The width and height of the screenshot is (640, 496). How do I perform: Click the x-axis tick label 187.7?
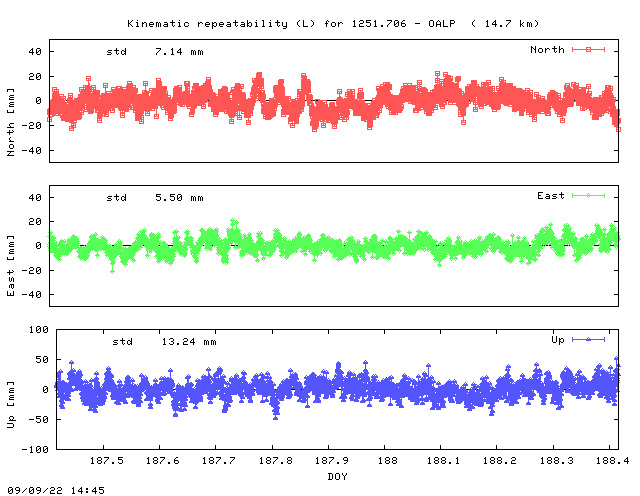point(219,460)
